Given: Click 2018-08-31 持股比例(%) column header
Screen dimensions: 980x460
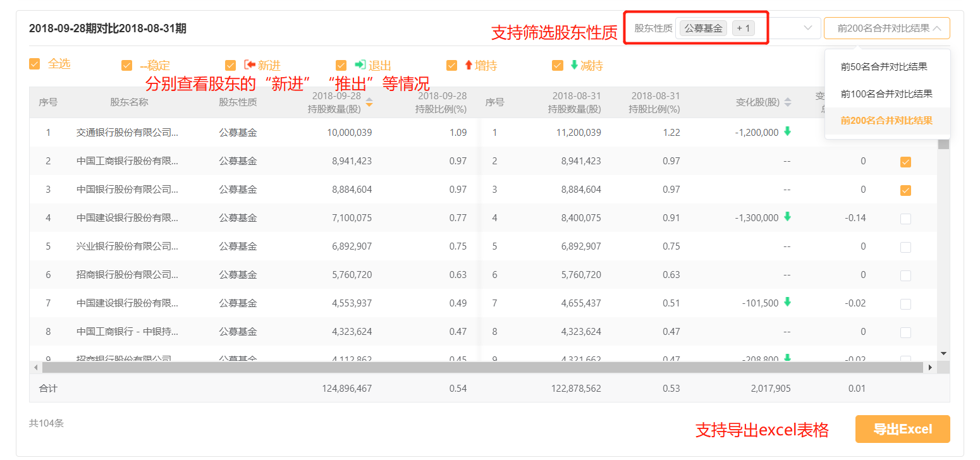Looking at the screenshot, I should tap(654, 102).
